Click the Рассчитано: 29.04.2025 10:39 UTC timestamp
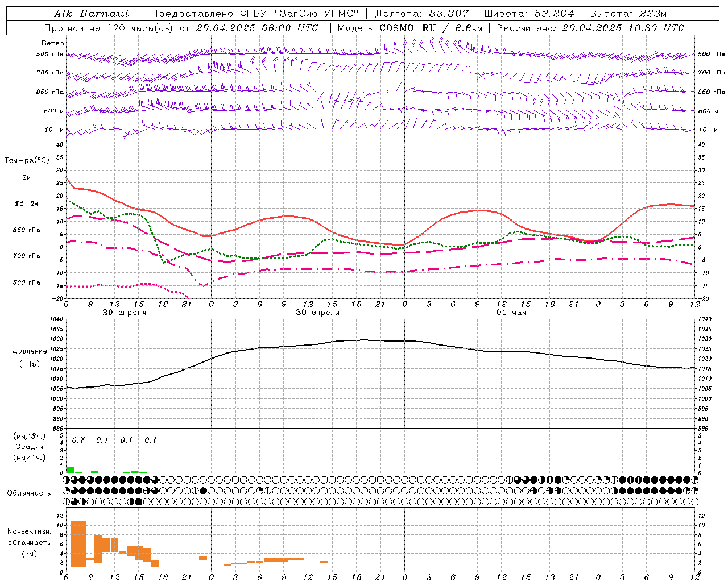 point(590,28)
